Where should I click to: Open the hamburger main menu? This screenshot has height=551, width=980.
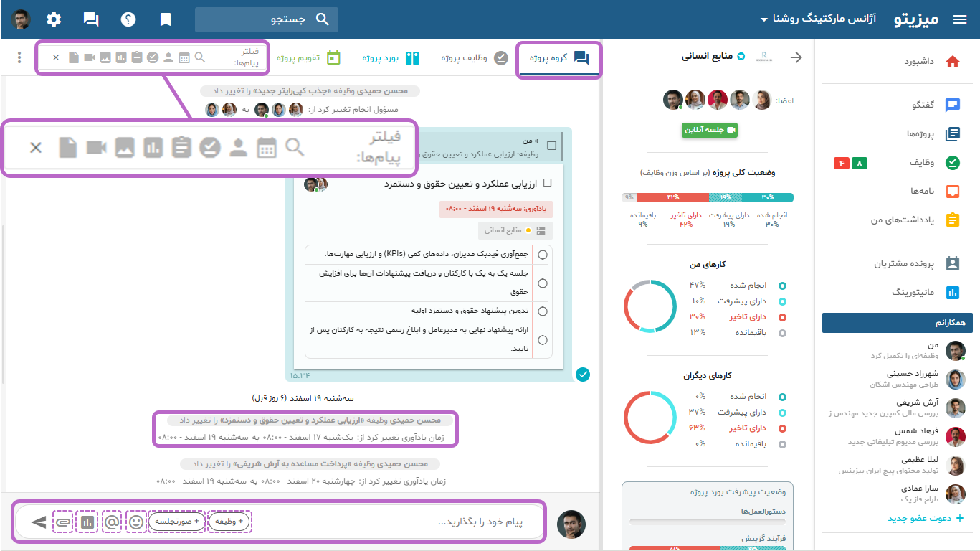960,20
